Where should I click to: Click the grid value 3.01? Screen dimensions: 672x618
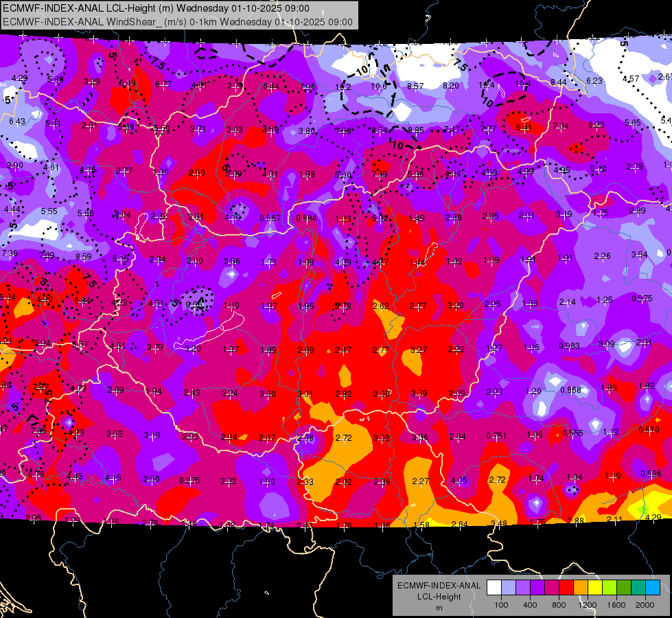[x=305, y=393]
